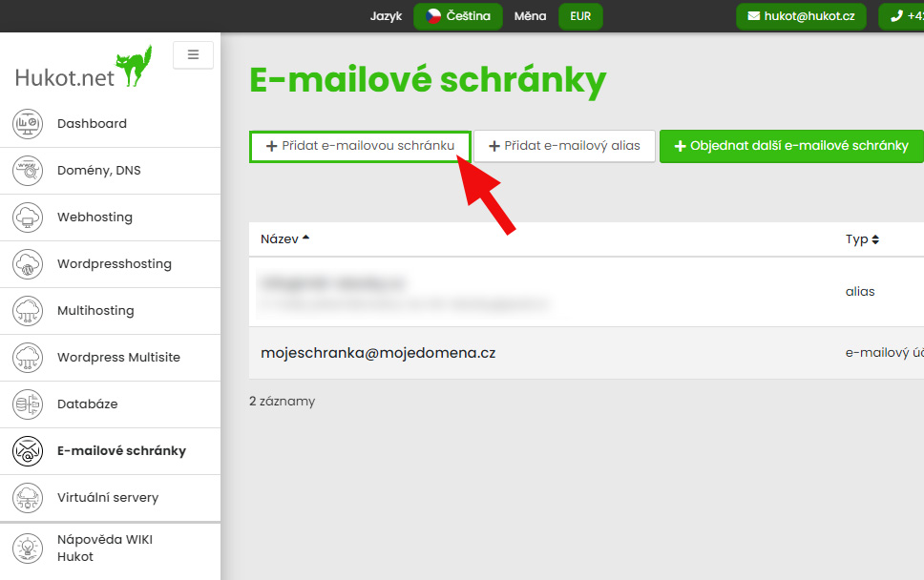Screen dimensions: 924x580
Task: Click the Wordpress Multisite icon
Action: tap(28, 358)
